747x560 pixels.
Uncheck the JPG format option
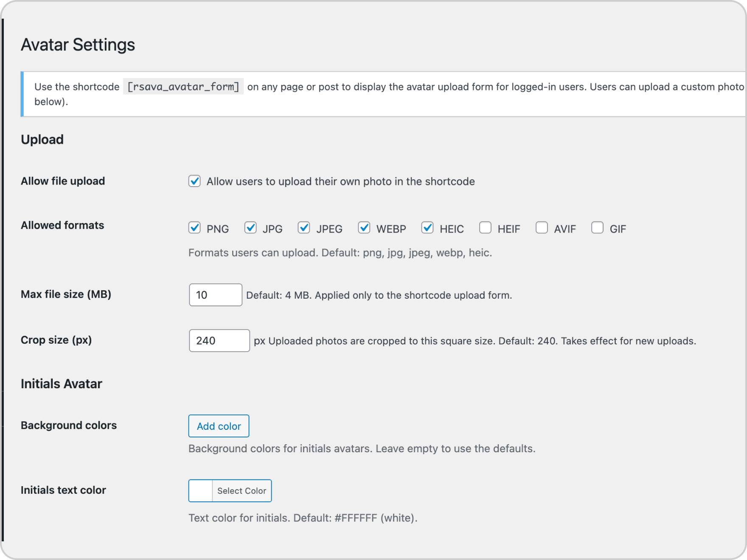click(250, 228)
